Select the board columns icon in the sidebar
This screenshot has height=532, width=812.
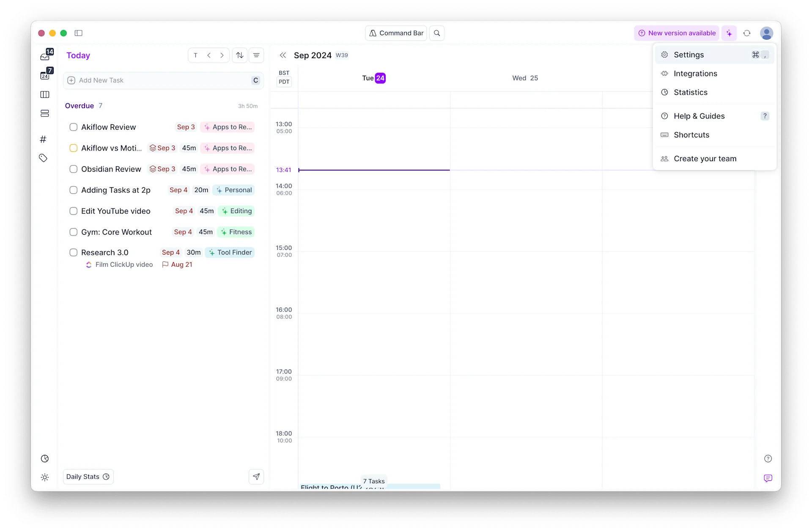[44, 94]
